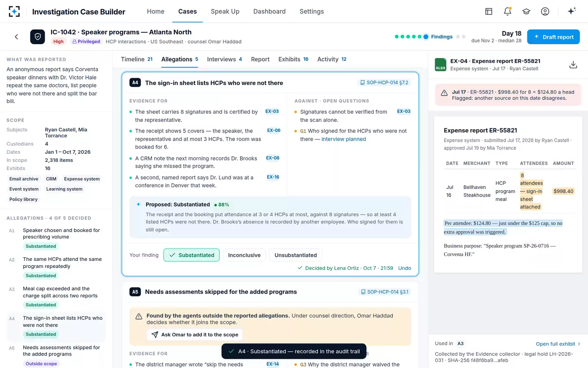588x368 pixels.
Task: Download exhibit EX-04 with the download icon
Action: (x=573, y=65)
